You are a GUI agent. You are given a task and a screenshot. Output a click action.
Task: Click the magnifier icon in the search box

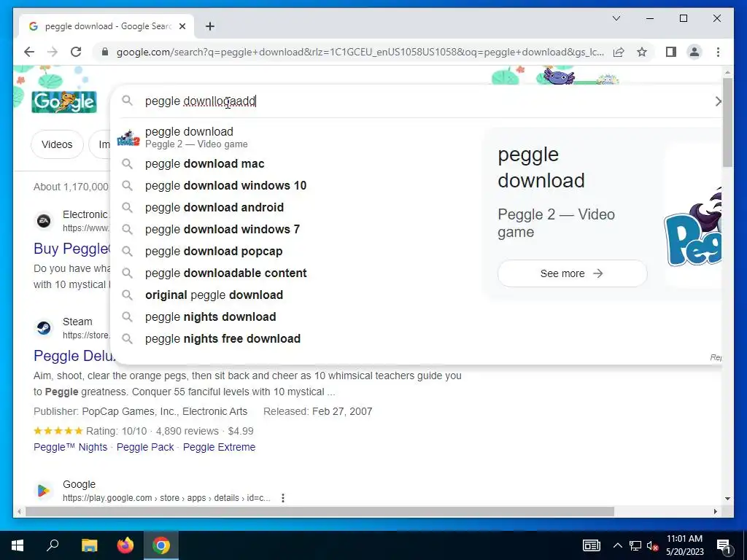click(x=127, y=101)
